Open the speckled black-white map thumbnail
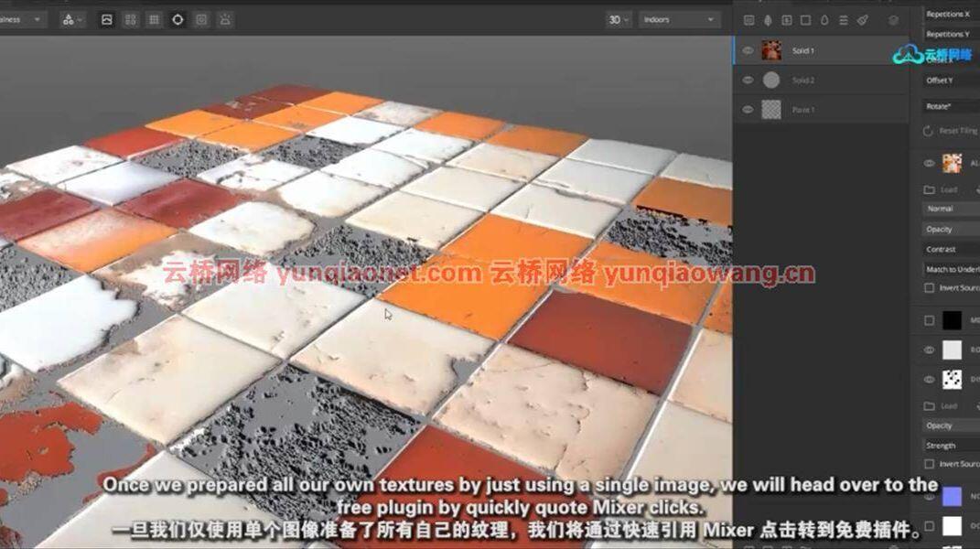Viewport: 980px width, 549px height. [952, 379]
